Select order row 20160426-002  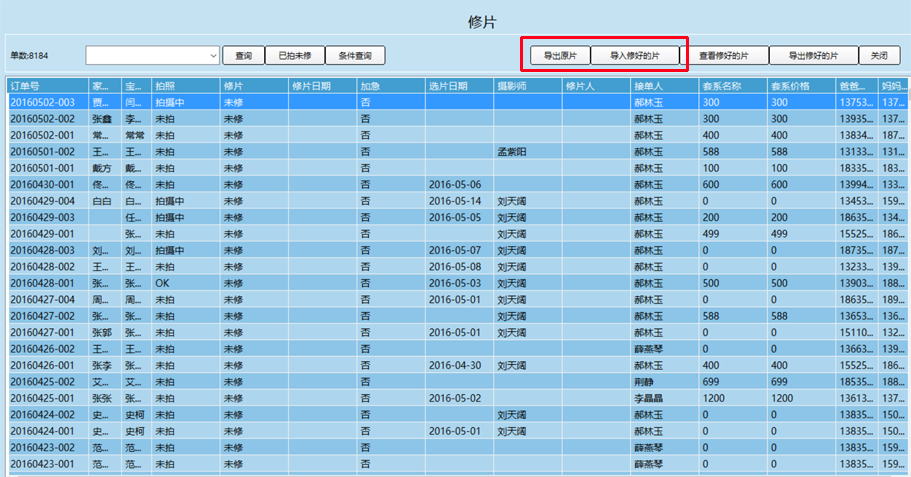pos(457,349)
